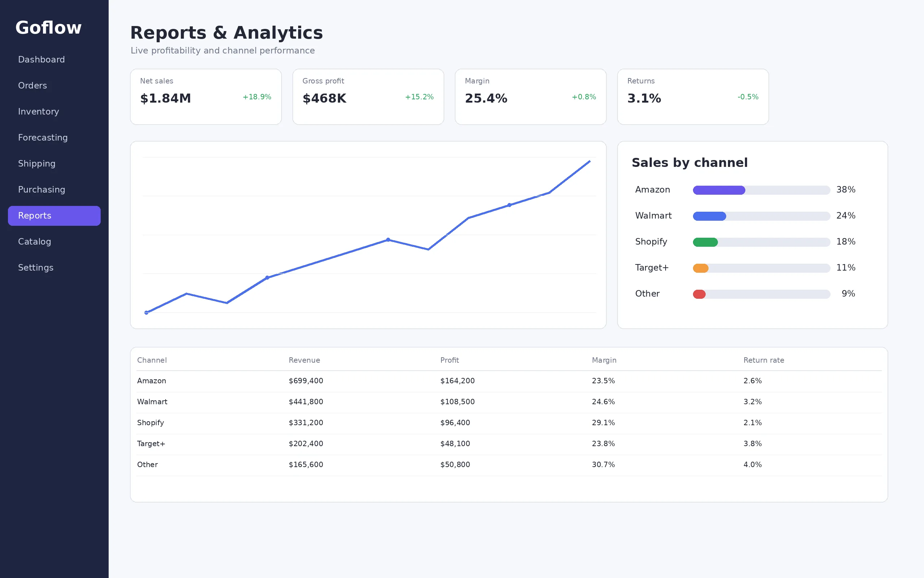The image size is (924, 578).
Task: Click the Margin table column header
Action: 604,360
